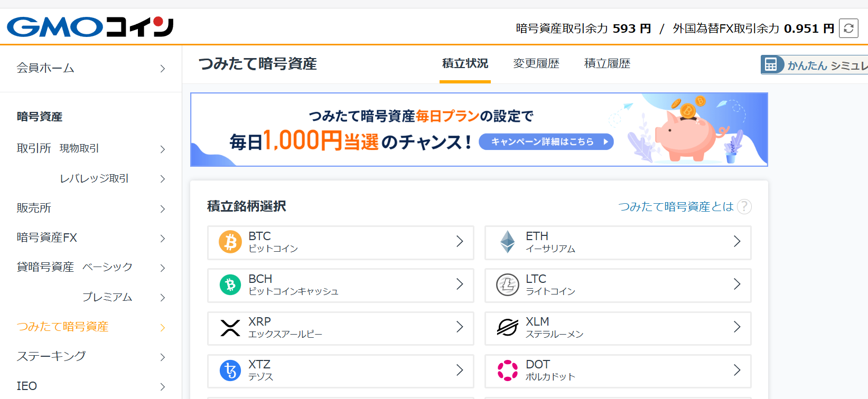Click the 積立銘柄選択 heading
The width and height of the screenshot is (868, 399).
[x=247, y=206]
